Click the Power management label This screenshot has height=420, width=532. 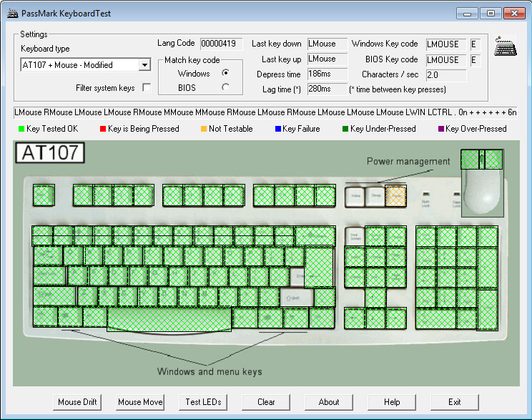(x=408, y=161)
